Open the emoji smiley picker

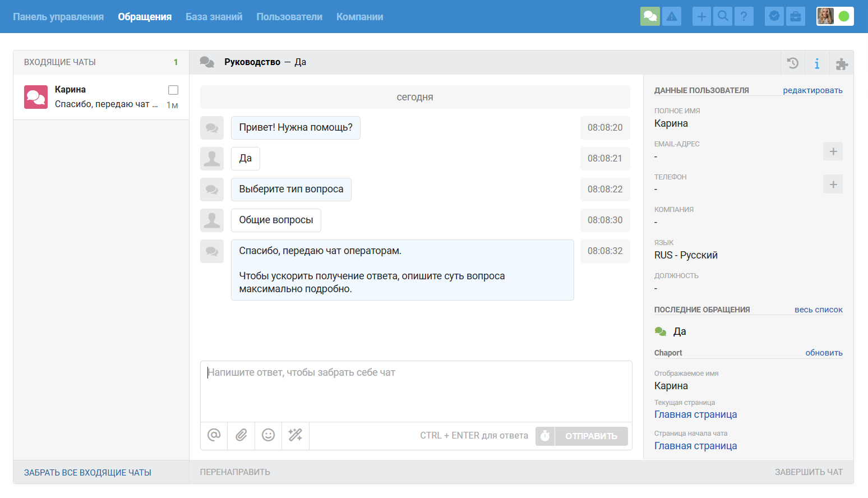pyautogui.click(x=269, y=435)
